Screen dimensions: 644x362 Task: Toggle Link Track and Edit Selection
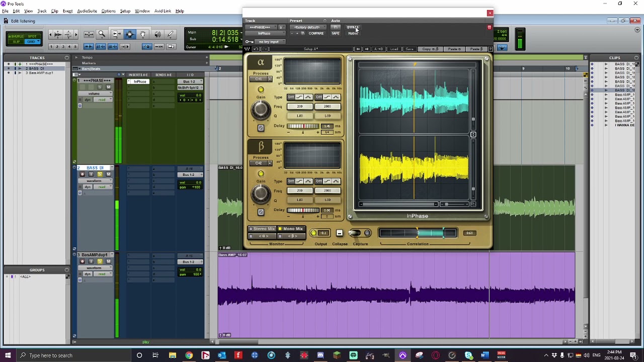[113, 47]
